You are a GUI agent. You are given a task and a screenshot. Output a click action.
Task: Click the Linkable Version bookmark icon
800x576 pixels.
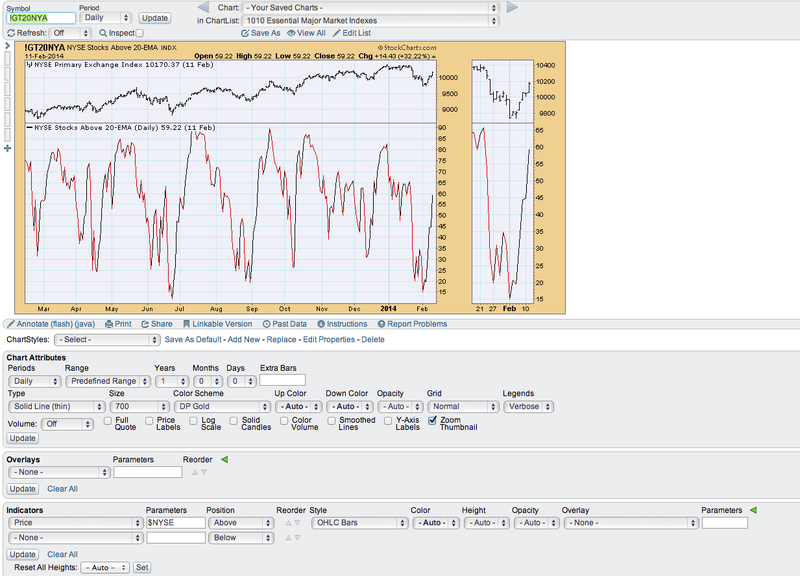click(186, 324)
